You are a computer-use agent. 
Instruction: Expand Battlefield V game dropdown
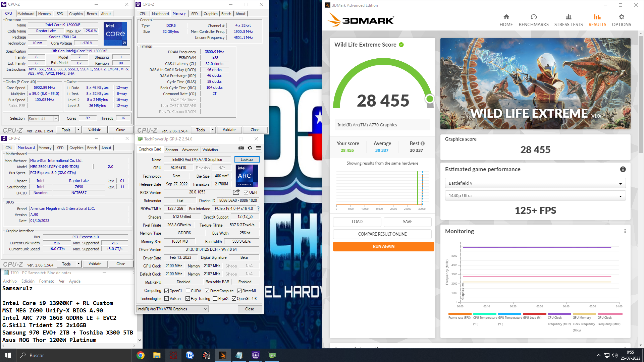click(535, 183)
